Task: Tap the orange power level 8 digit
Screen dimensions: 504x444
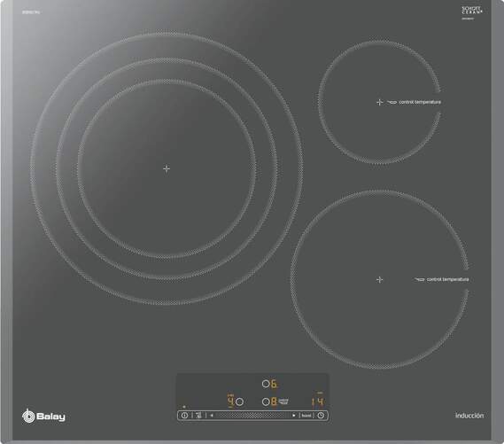Action: click(274, 401)
